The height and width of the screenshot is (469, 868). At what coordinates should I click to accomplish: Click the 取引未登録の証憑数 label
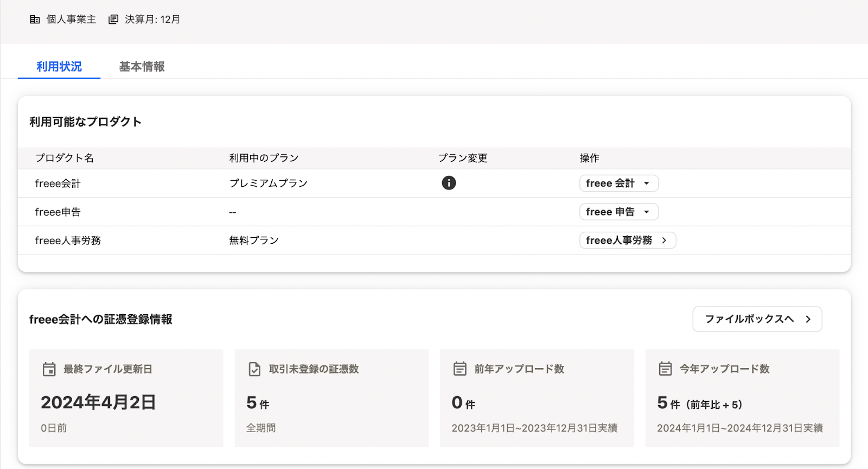tap(314, 369)
